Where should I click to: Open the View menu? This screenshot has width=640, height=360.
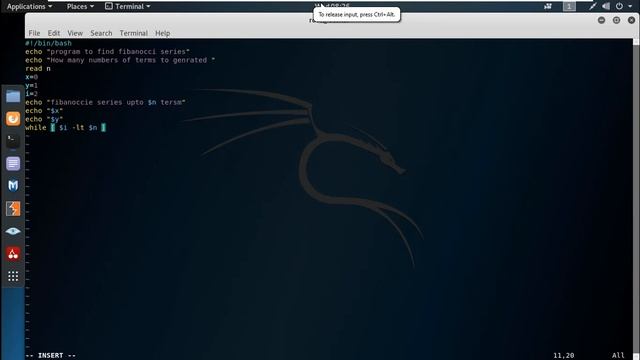(x=75, y=33)
